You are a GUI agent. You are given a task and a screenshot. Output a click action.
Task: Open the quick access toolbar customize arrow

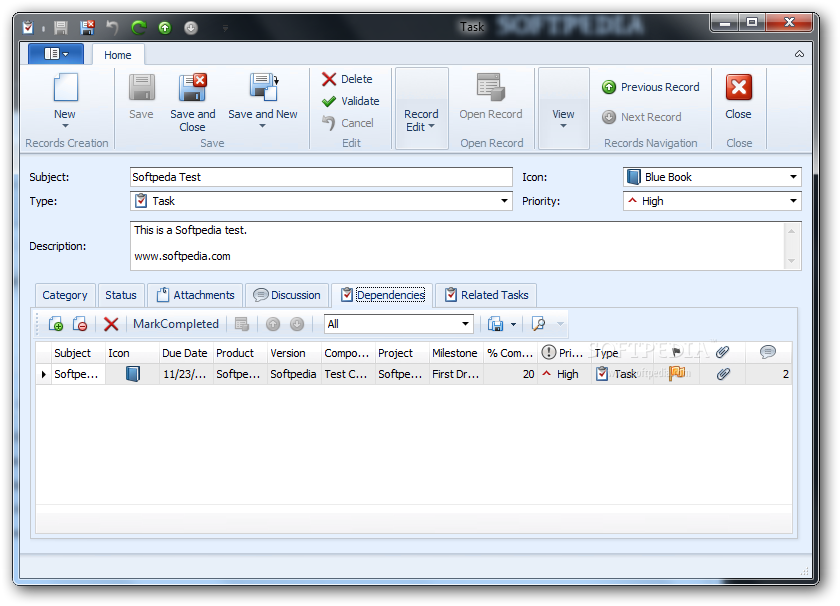pos(226,28)
